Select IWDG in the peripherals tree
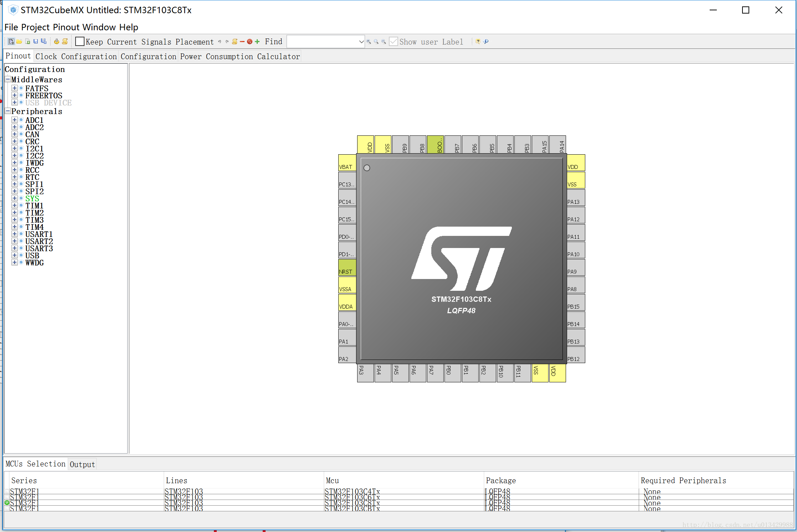797x532 pixels. [35, 163]
